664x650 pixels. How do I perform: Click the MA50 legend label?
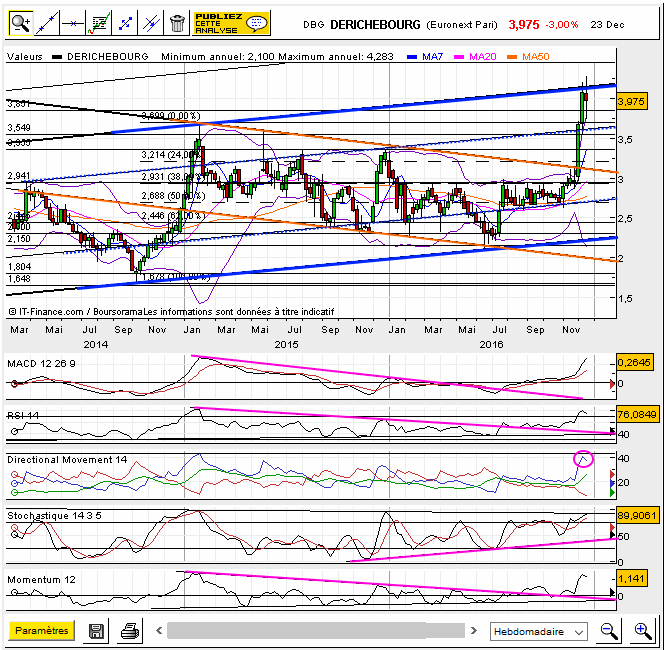[x=535, y=56]
